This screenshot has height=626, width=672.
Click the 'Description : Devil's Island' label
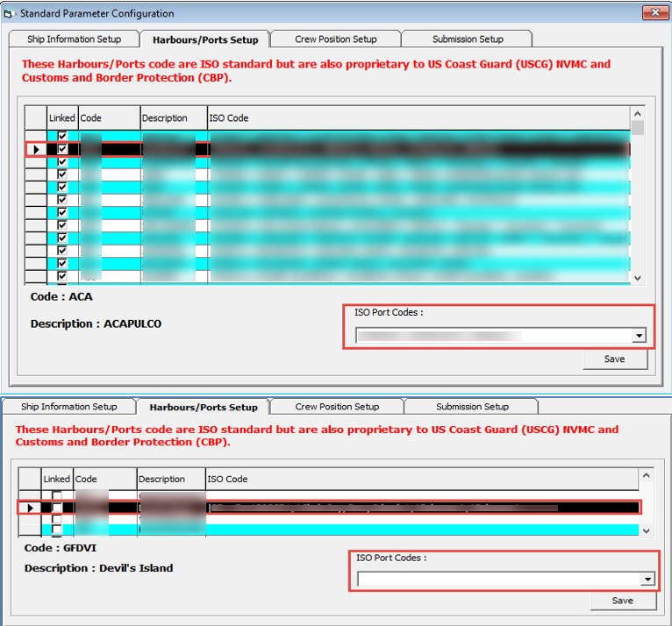(x=98, y=568)
